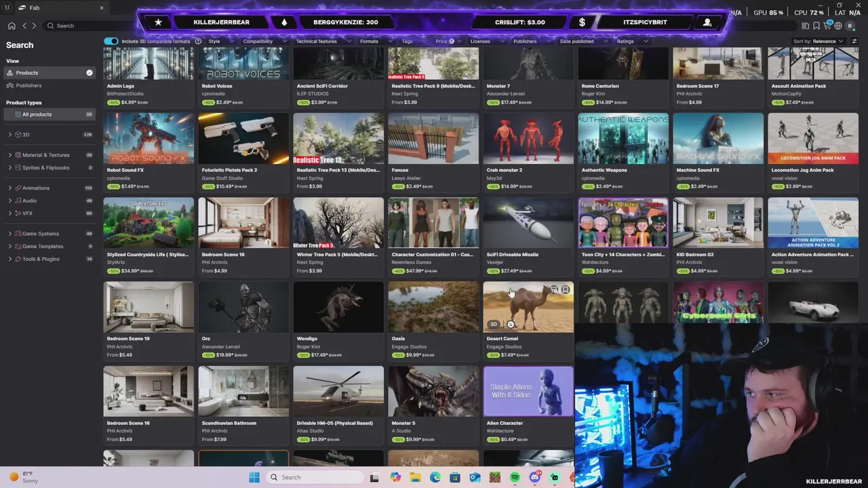Open the Crab monster 2 title link
868x488 pixels.
pos(505,170)
